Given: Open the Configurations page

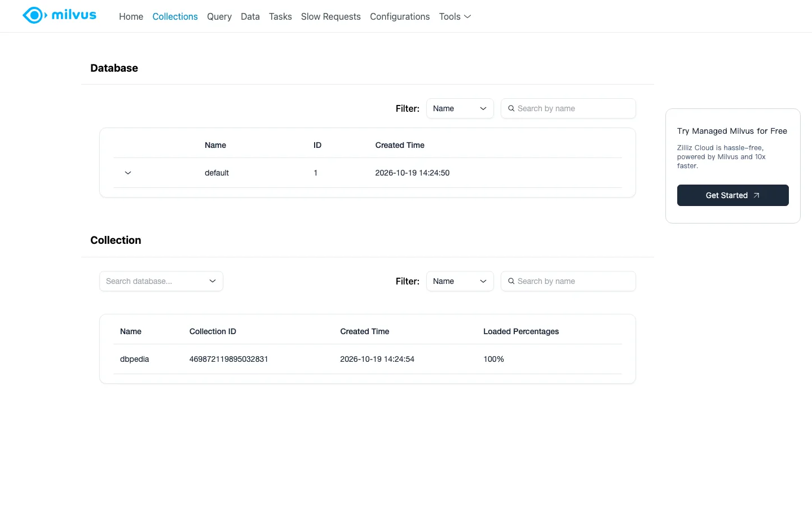Looking at the screenshot, I should tap(400, 16).
